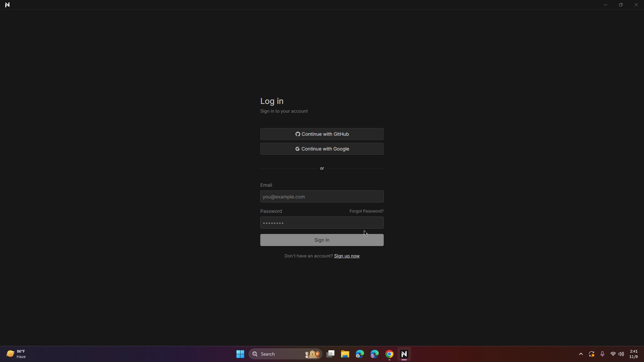Click Continue with GitHub
The width and height of the screenshot is (644, 362).
pyautogui.click(x=322, y=134)
